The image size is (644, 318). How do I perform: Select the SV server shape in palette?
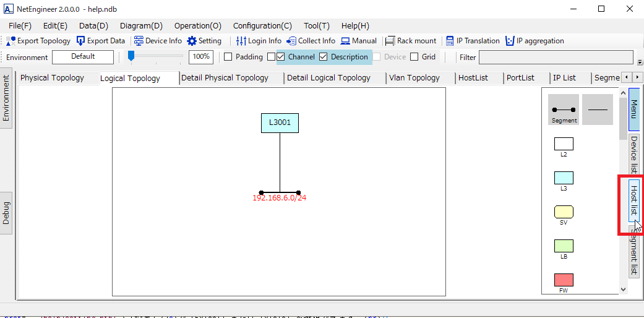point(564,212)
